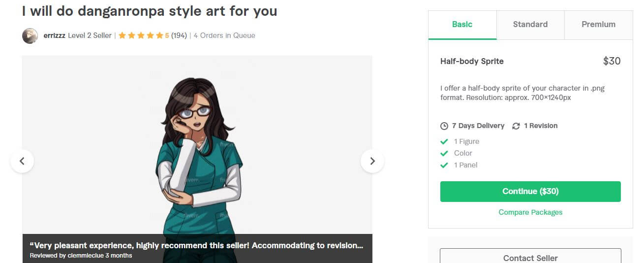Show the previous gallery image arrow
This screenshot has width=644, height=263.
(x=22, y=161)
